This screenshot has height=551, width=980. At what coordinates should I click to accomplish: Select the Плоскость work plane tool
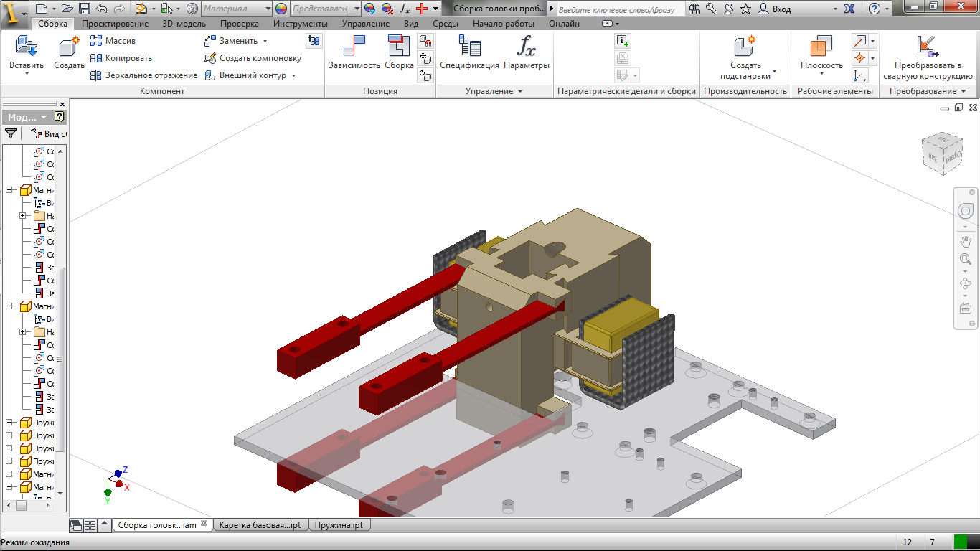821,49
